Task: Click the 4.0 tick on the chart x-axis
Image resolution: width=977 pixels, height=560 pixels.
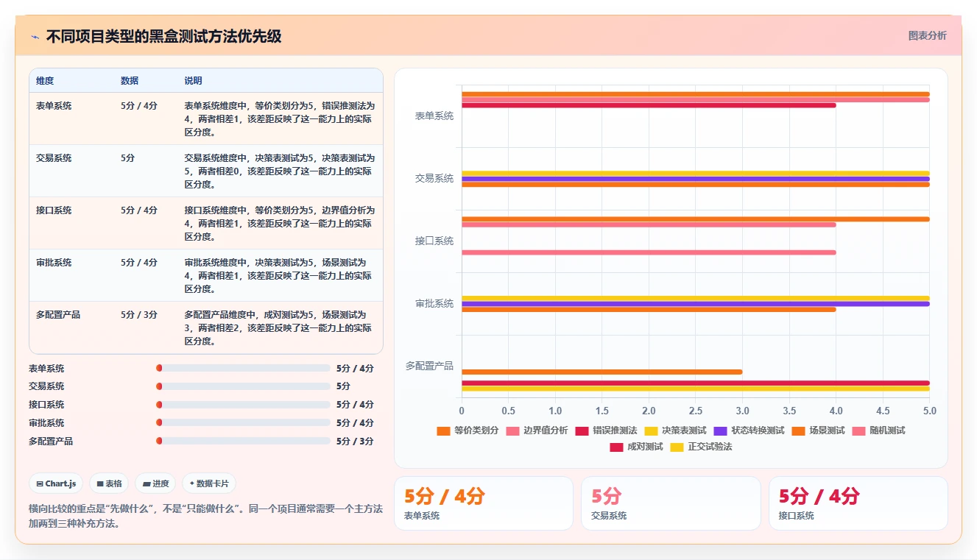Action: coord(836,411)
